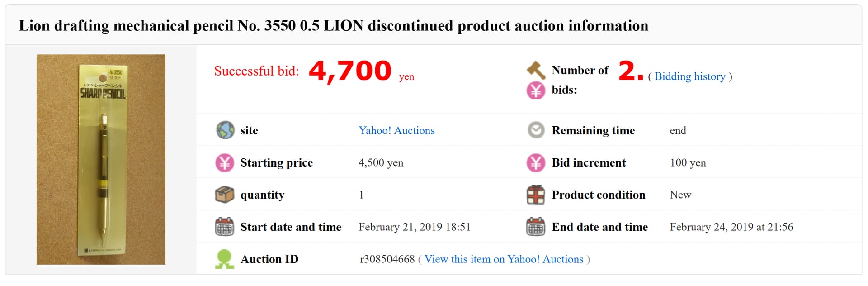Click the gift box icon beside Product condition
This screenshot has height=286, width=868.
click(x=536, y=195)
